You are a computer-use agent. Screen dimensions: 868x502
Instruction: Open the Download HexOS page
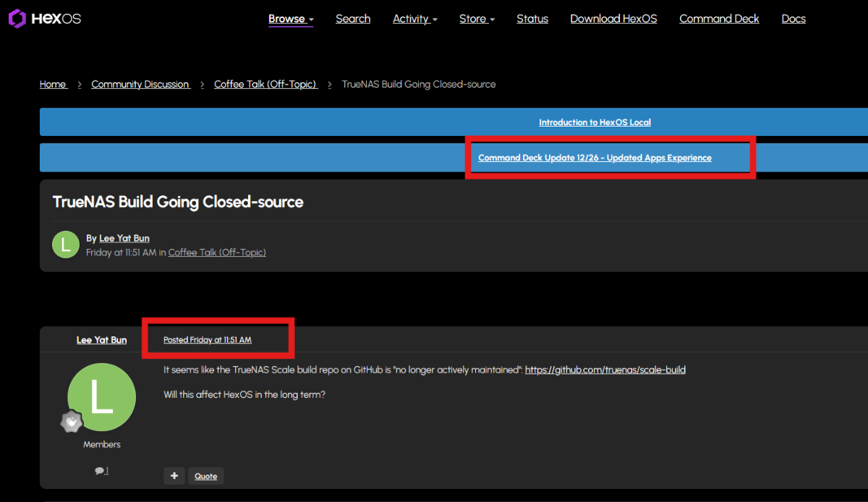click(x=613, y=19)
